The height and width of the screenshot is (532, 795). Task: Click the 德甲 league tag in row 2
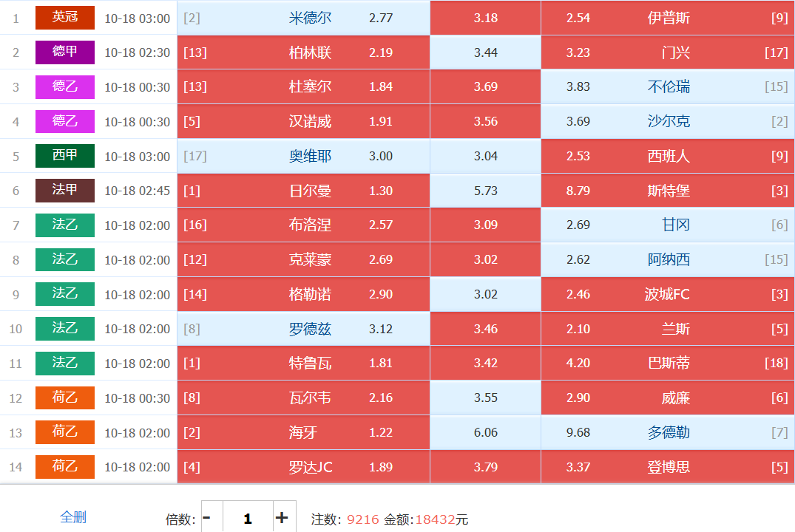click(x=65, y=52)
